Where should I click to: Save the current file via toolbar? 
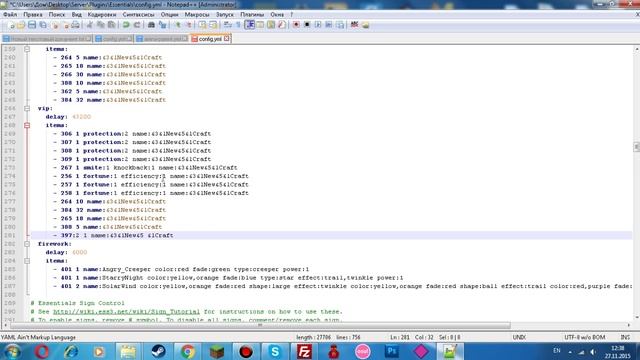[32, 25]
